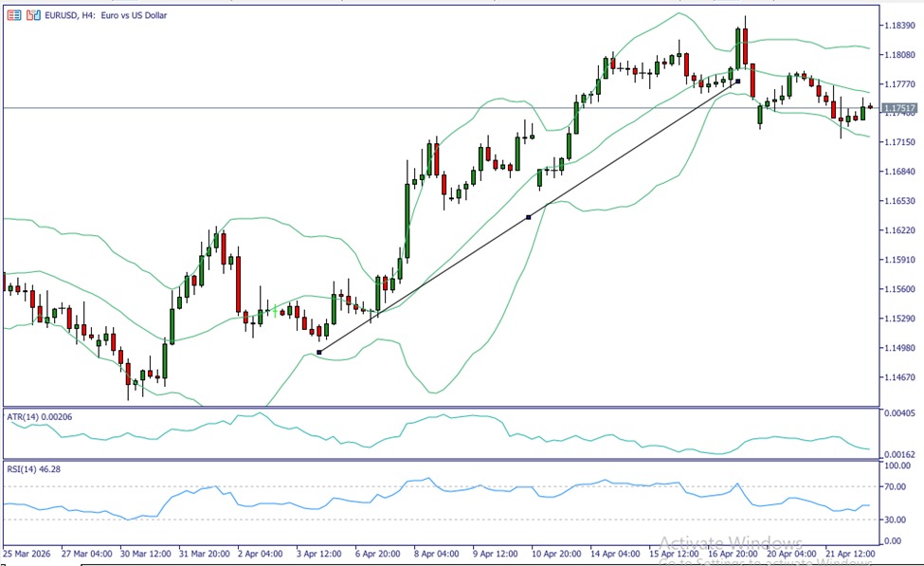Viewport: 924px width, 566px height.
Task: Click the candlestick chart icon beside the quotes icon
Action: click(x=29, y=15)
